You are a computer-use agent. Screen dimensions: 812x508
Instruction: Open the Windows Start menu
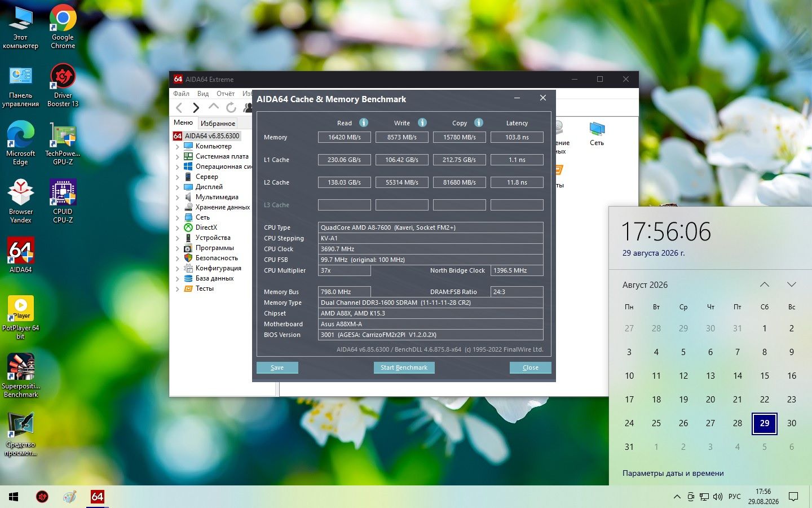coord(14,497)
